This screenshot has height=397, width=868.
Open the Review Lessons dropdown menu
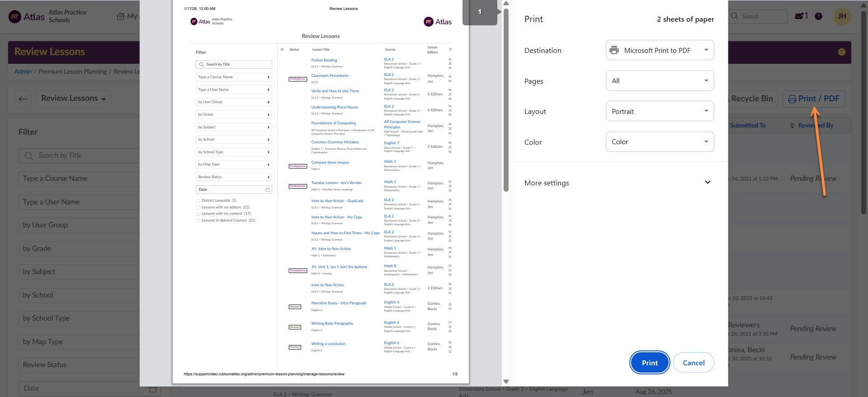pyautogui.click(x=73, y=99)
